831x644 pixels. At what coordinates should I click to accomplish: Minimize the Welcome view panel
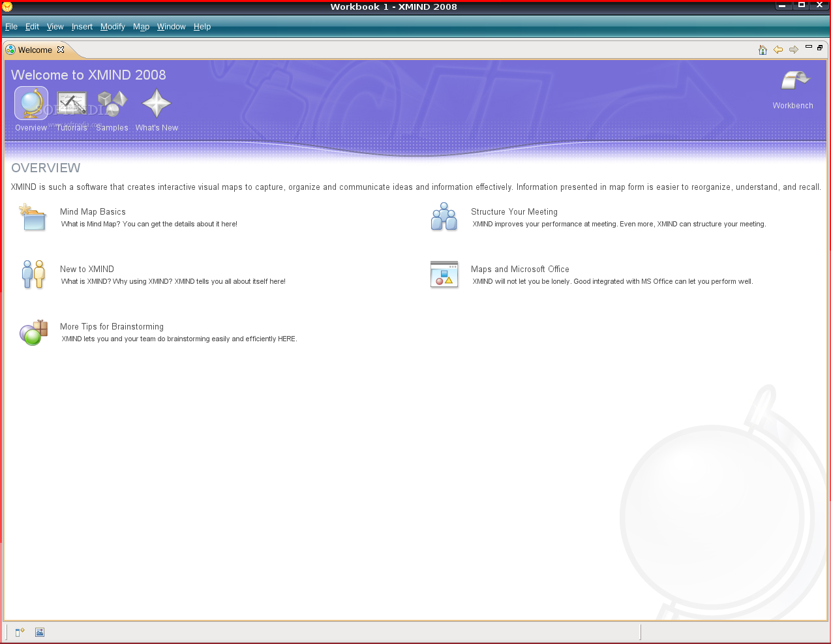click(809, 47)
